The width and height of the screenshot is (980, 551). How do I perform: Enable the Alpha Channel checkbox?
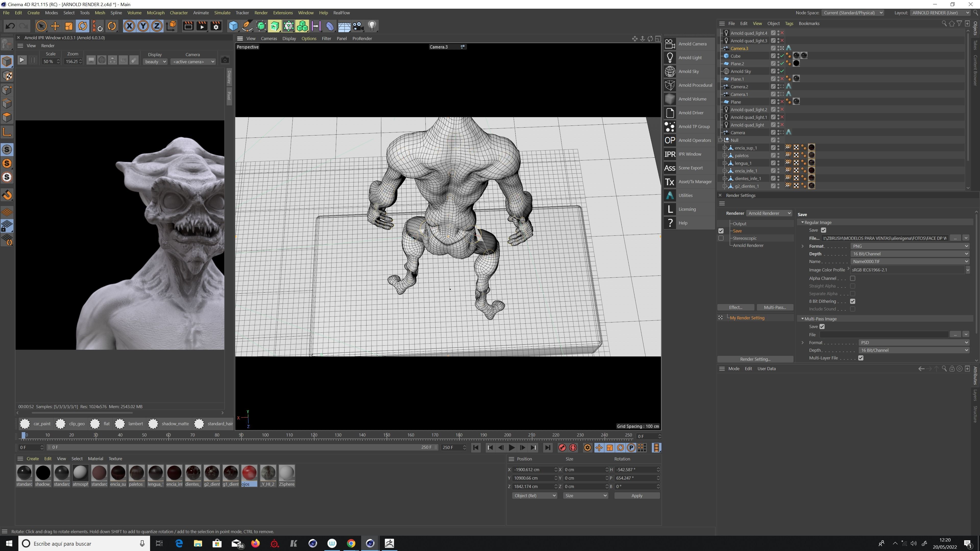click(853, 278)
